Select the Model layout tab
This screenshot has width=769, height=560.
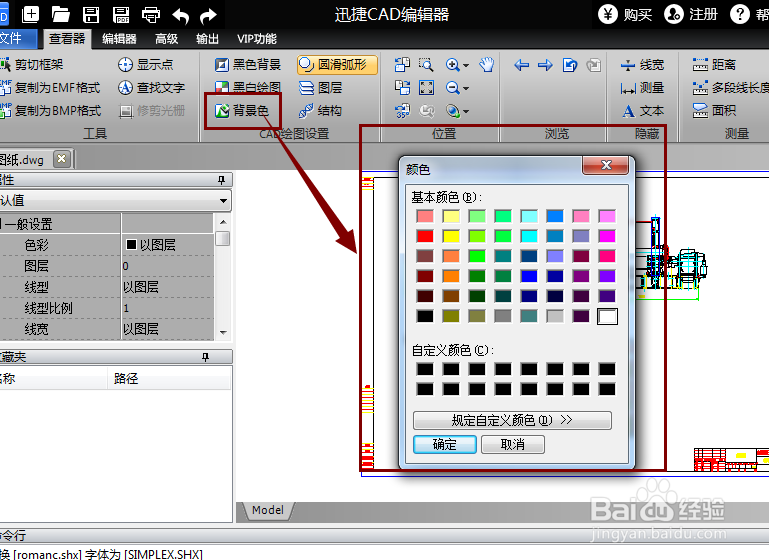coord(268,510)
